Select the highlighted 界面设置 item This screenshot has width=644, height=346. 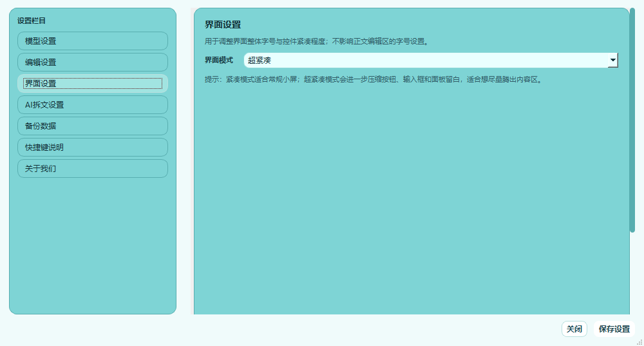(92, 83)
